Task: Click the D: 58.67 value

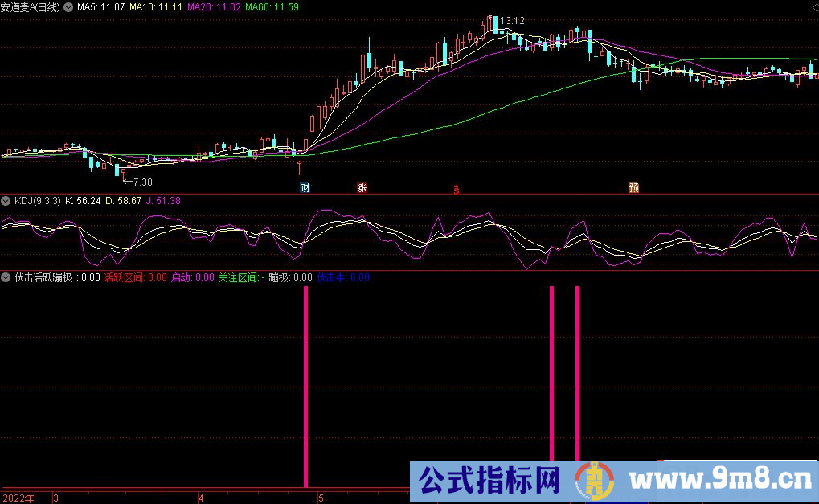Action: (x=123, y=201)
